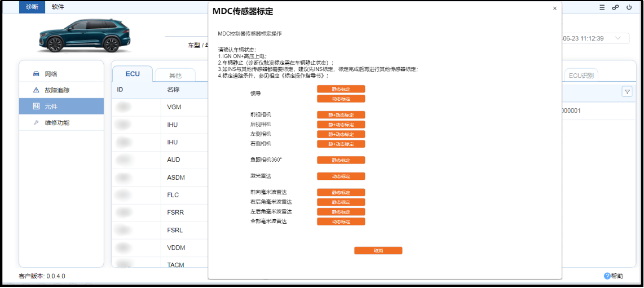Select the FSRL row in the ECU table
The image size is (644, 288).
(x=160, y=230)
